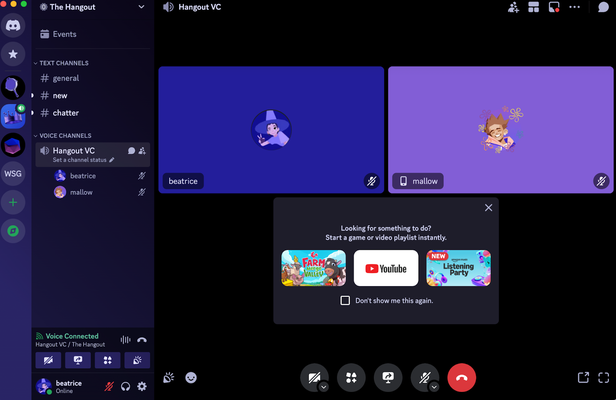Select the Listening Party activity thumbnail
Screen dimensions: 616x400
[458, 268]
